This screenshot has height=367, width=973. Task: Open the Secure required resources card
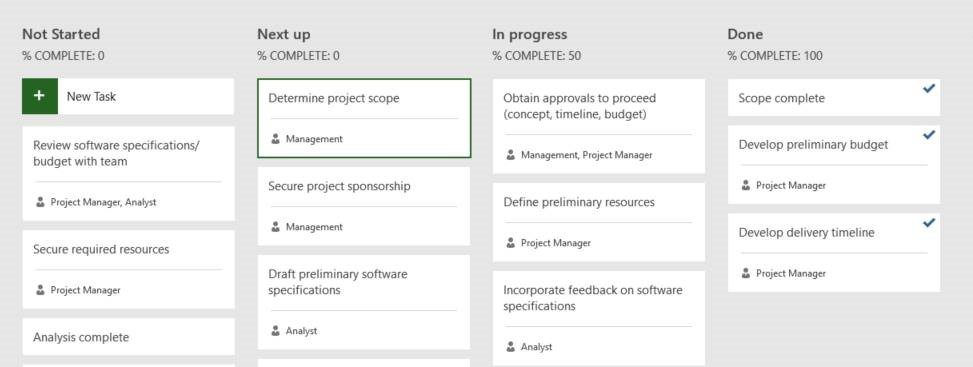pos(128,270)
